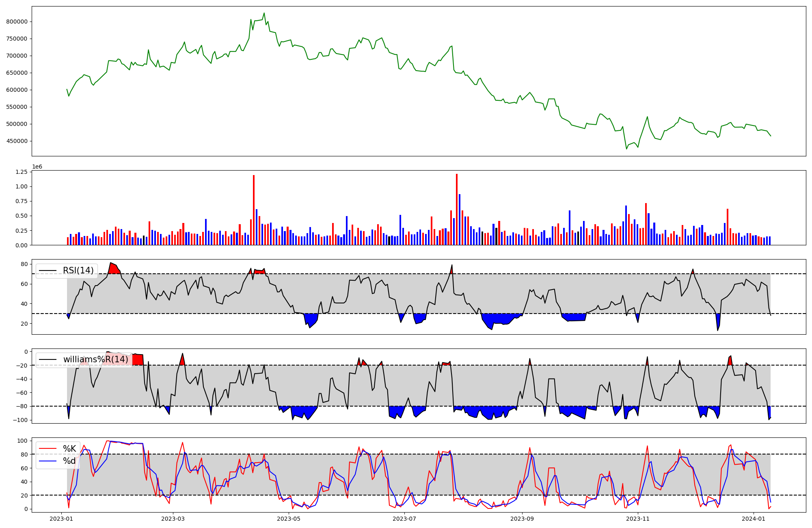This screenshot has height=528, width=812.
Task: Click the red %K legend line sample
Action: point(48,449)
